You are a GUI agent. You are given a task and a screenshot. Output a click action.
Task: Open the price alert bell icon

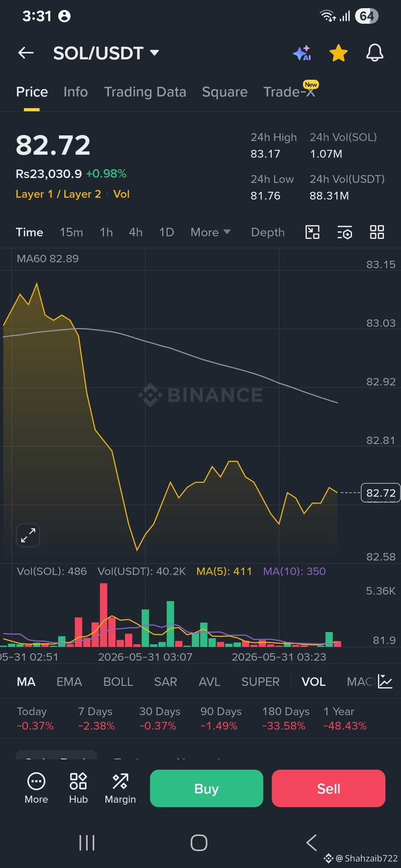click(x=375, y=53)
